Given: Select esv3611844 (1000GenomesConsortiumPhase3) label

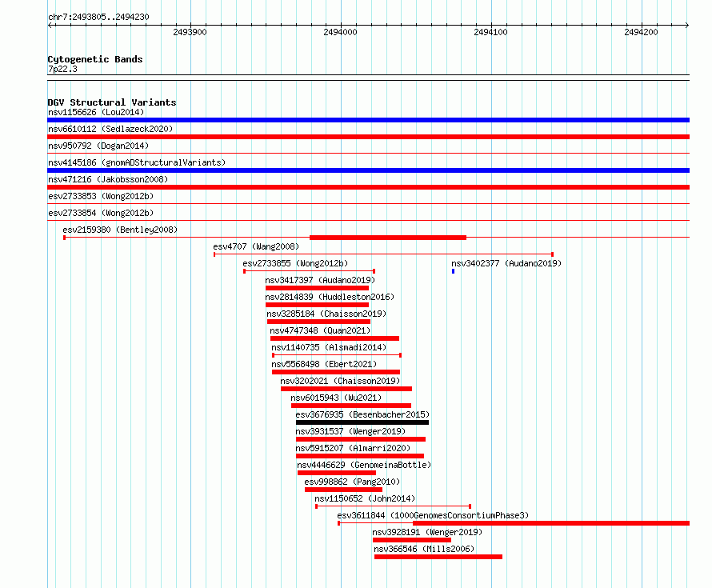Looking at the screenshot, I should [x=433, y=515].
